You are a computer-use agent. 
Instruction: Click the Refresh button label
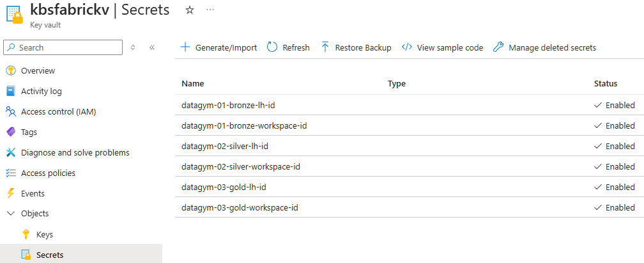pyautogui.click(x=296, y=48)
